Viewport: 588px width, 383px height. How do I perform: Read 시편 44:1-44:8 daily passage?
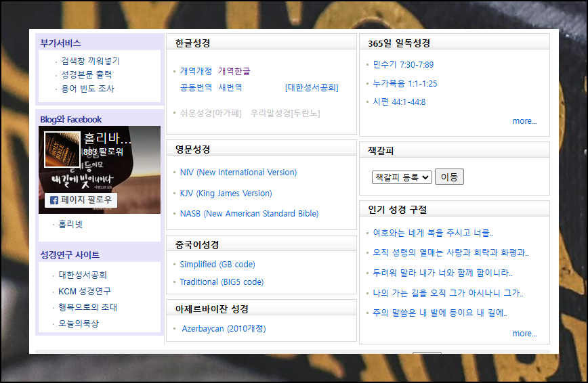[399, 102]
